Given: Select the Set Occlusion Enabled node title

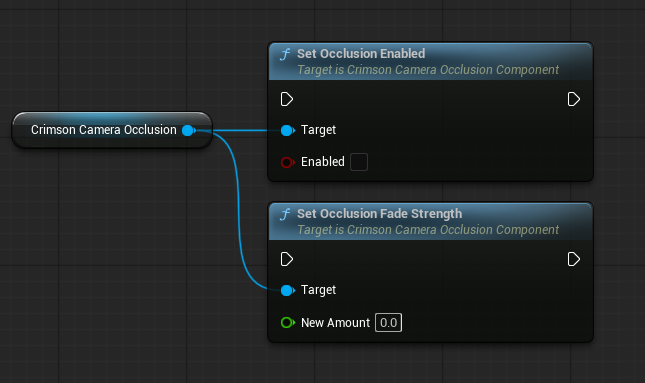Looking at the screenshot, I should [x=361, y=53].
